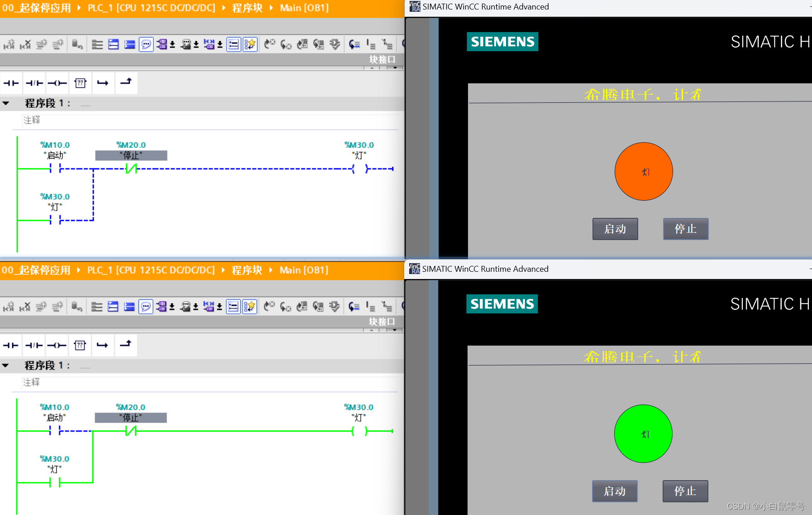Delete network icon in solid-green rung editor

[25, 307]
